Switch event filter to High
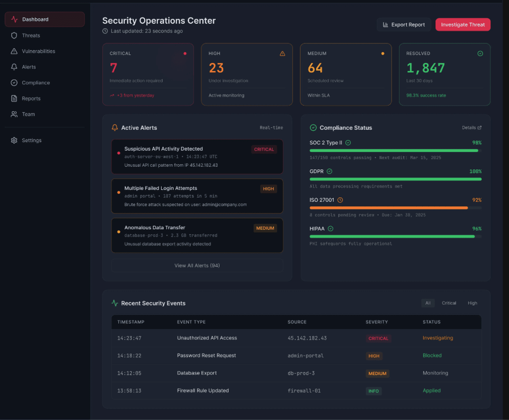The height and width of the screenshot is (420, 509). (472, 303)
